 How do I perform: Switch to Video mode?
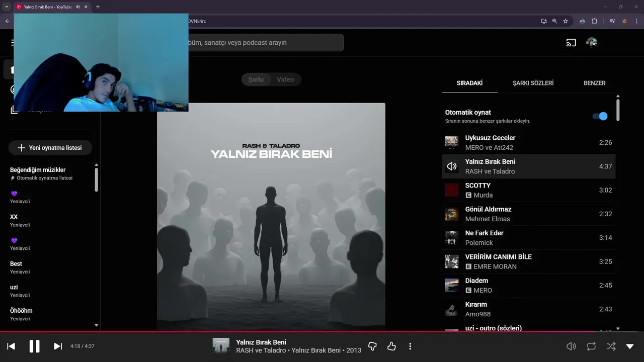[285, 79]
